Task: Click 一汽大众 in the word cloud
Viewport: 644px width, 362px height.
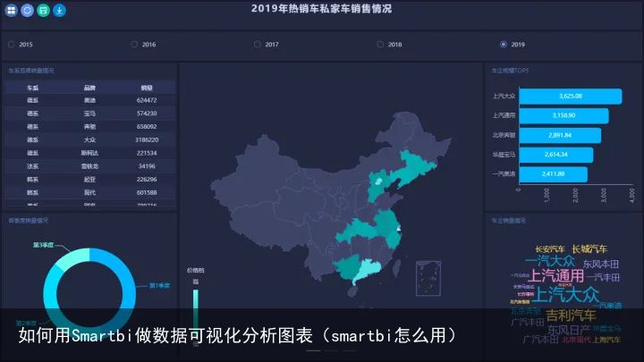Action: (549, 261)
